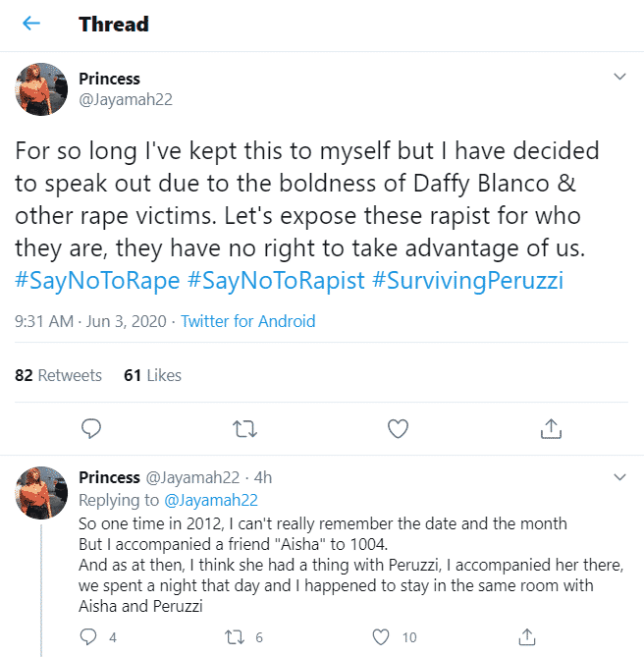The height and width of the screenshot is (657, 644).
Task: Open the main tweet's options chevron
Action: click(x=619, y=77)
